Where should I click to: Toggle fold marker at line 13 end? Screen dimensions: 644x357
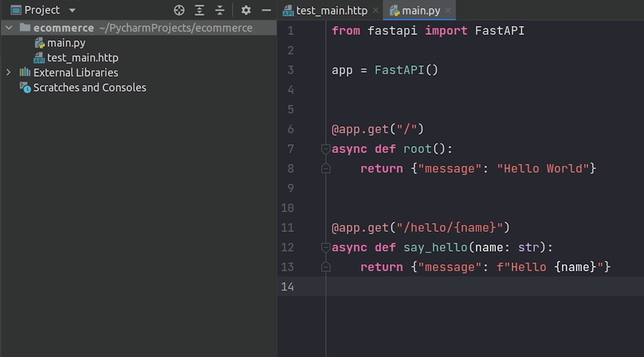click(x=325, y=267)
